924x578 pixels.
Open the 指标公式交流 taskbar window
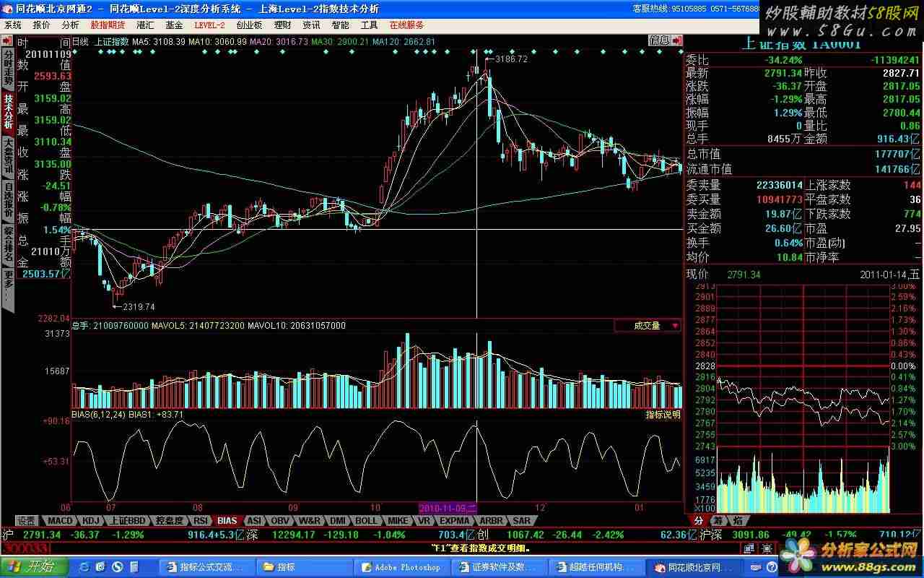(x=207, y=566)
